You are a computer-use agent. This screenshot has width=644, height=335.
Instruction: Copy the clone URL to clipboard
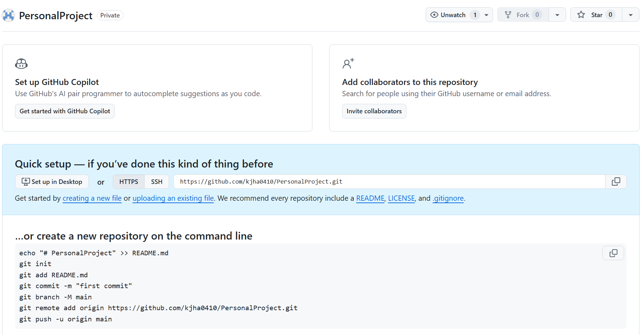616,182
